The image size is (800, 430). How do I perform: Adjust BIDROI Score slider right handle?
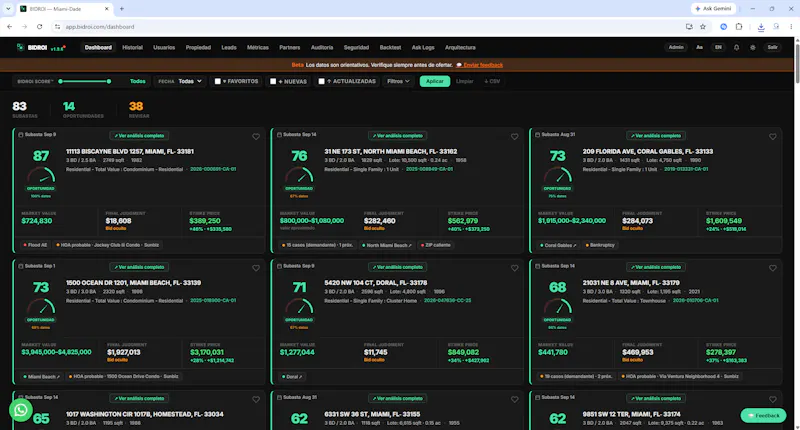click(x=109, y=81)
